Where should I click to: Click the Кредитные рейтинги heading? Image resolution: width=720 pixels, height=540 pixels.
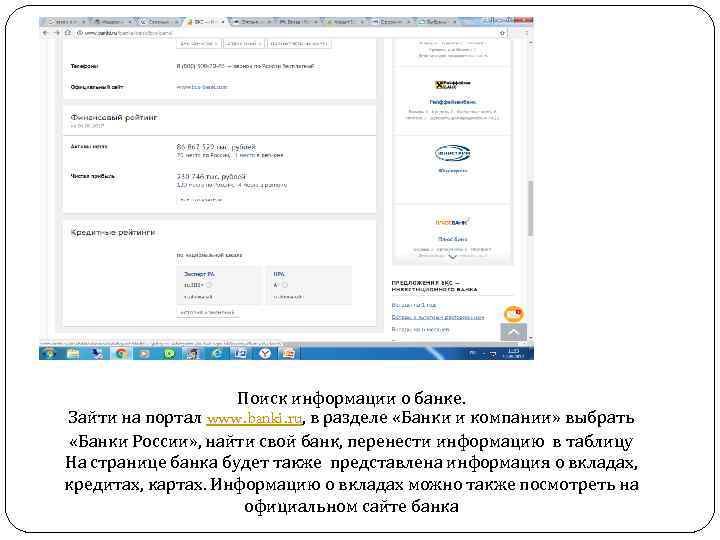113,232
